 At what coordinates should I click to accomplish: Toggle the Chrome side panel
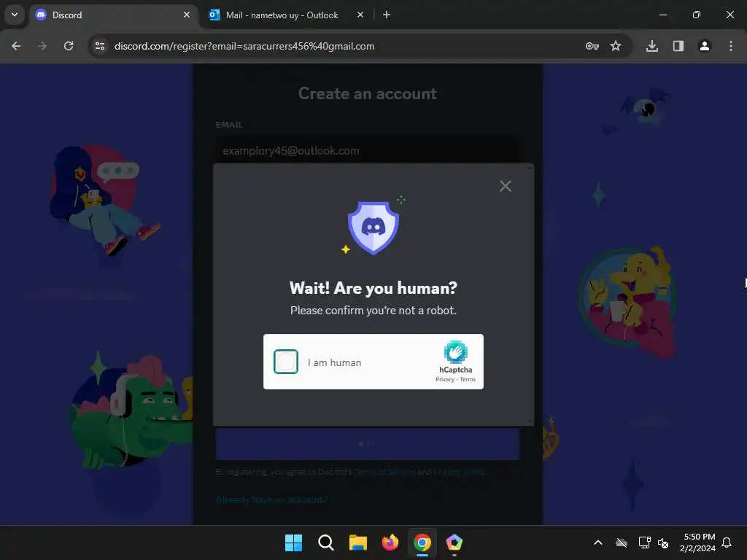[x=678, y=46]
